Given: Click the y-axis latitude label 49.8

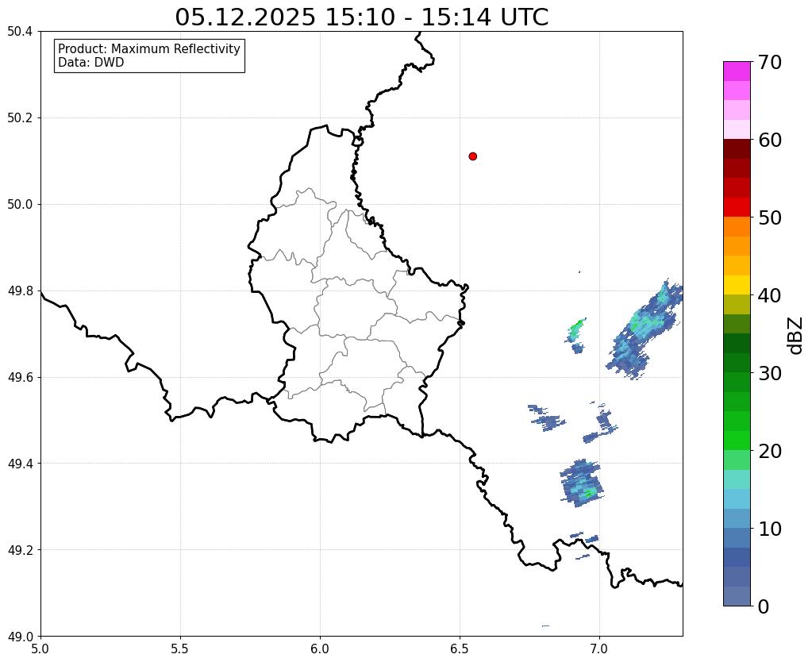Looking at the screenshot, I should tap(20, 291).
